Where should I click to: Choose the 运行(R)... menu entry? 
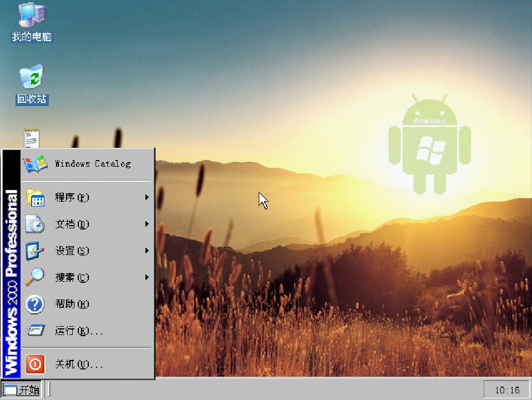click(x=88, y=331)
